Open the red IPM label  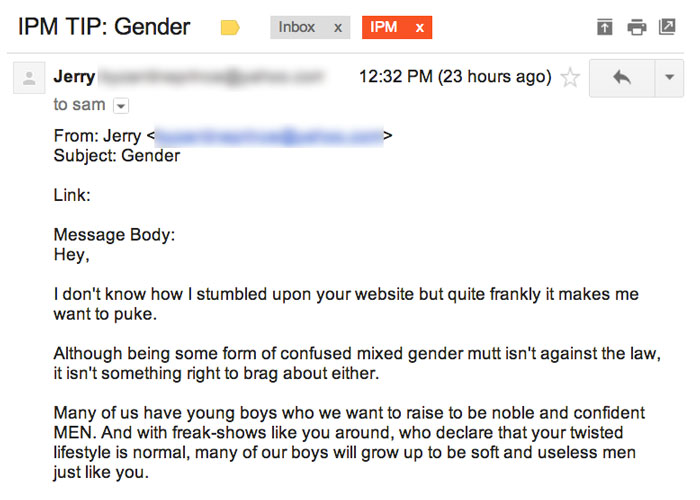383,27
